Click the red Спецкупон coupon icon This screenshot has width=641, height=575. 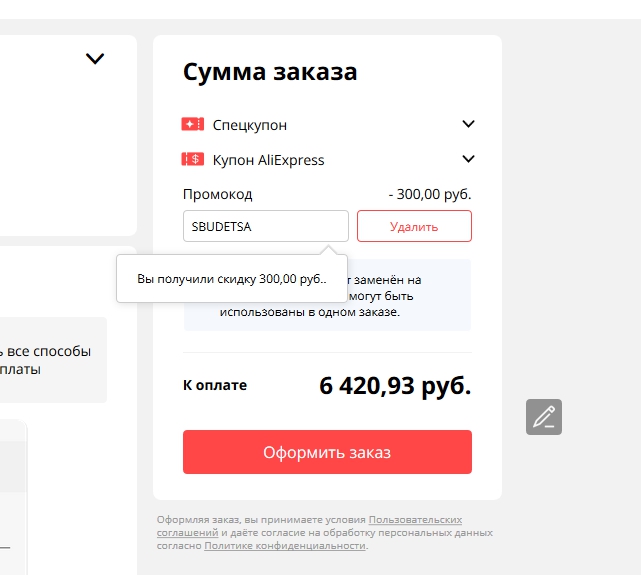(192, 125)
